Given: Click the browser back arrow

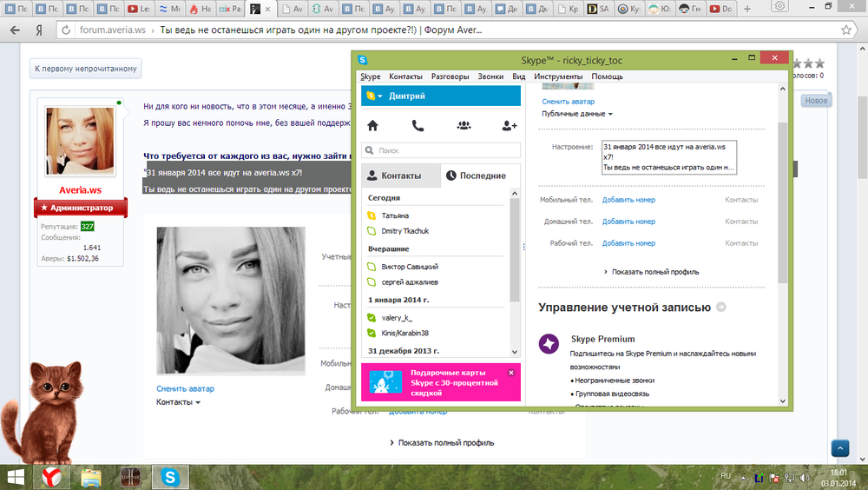Looking at the screenshot, I should coord(15,30).
